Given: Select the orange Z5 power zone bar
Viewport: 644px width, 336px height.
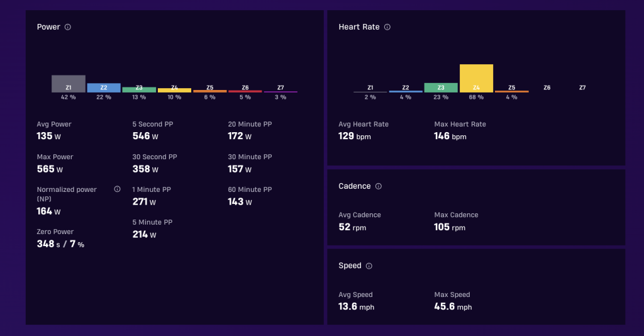Looking at the screenshot, I should click(210, 91).
